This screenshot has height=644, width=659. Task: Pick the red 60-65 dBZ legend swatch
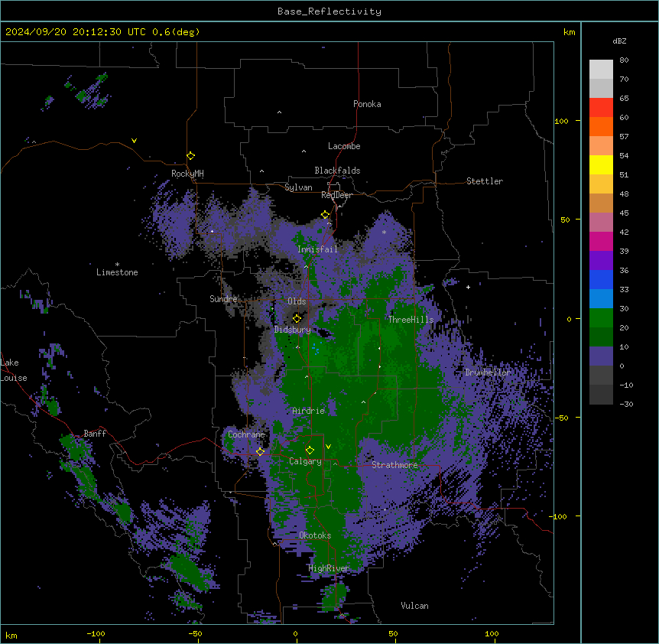[601, 108]
